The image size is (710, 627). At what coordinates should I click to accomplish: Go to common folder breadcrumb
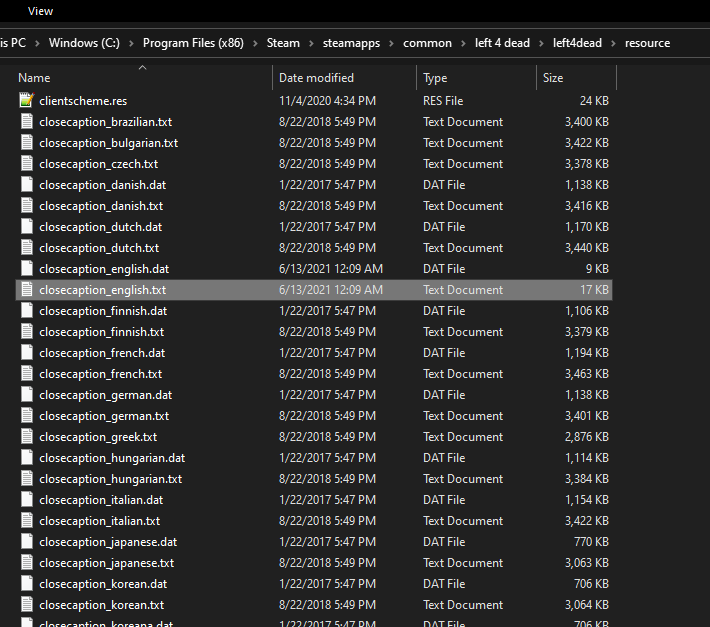(x=427, y=43)
